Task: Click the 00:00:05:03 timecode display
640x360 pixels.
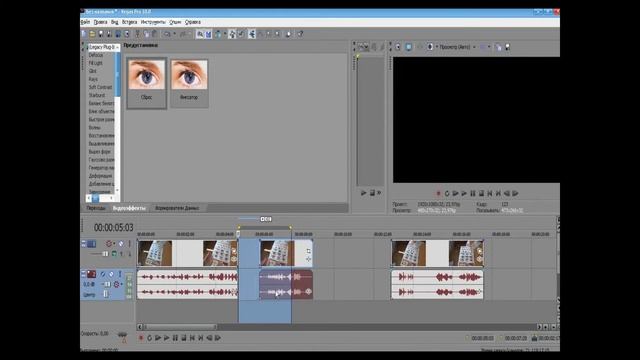Action: coord(113,228)
